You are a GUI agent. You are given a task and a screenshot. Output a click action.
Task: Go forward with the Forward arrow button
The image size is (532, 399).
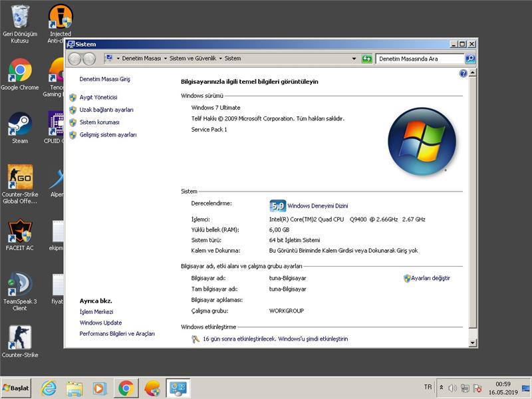pyautogui.click(x=89, y=59)
